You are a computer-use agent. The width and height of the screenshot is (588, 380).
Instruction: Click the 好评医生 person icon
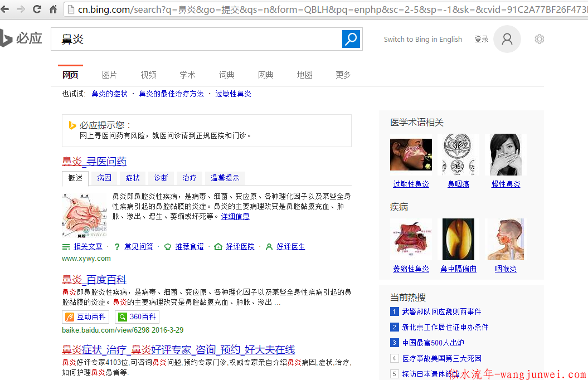(269, 247)
